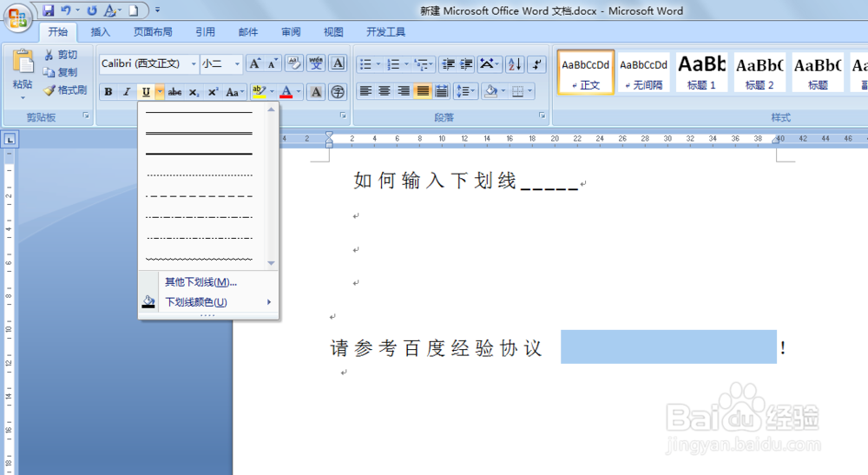Click the new blank document icon
The height and width of the screenshot is (475, 868).
pos(134,10)
